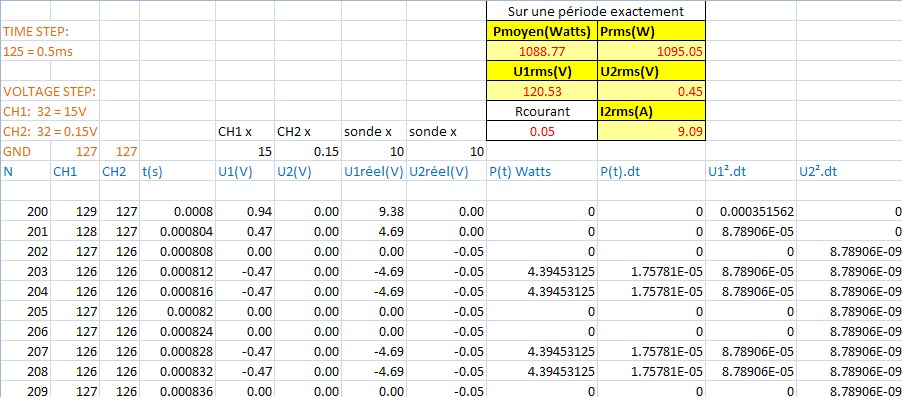Click the Pmoyen value 1088.77
The height and width of the screenshot is (397, 902).
coord(542,52)
